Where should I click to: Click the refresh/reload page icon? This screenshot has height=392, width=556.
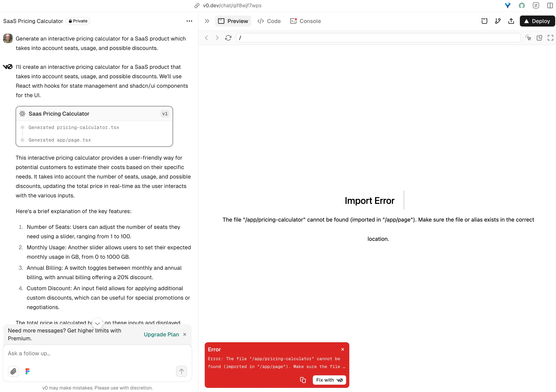(228, 38)
